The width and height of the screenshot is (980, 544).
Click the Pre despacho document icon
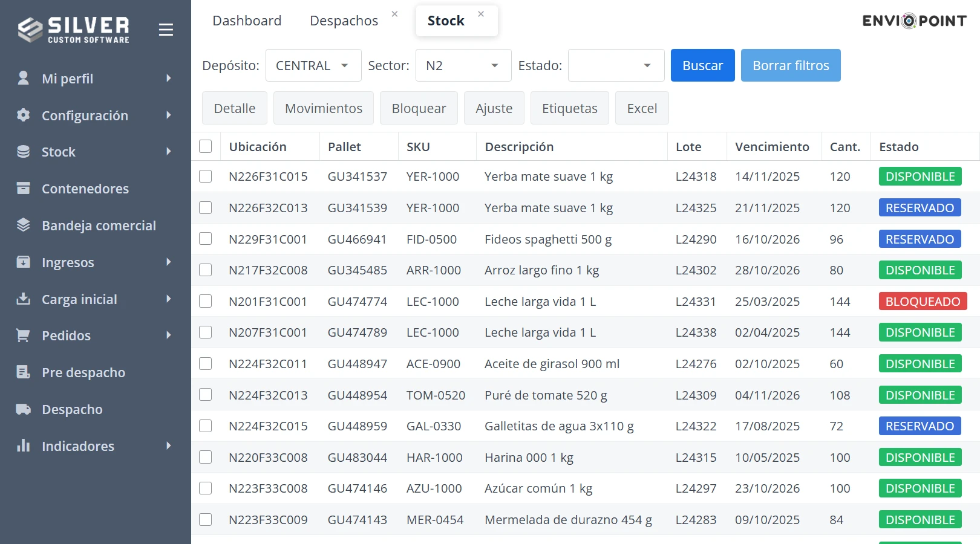[x=23, y=372]
